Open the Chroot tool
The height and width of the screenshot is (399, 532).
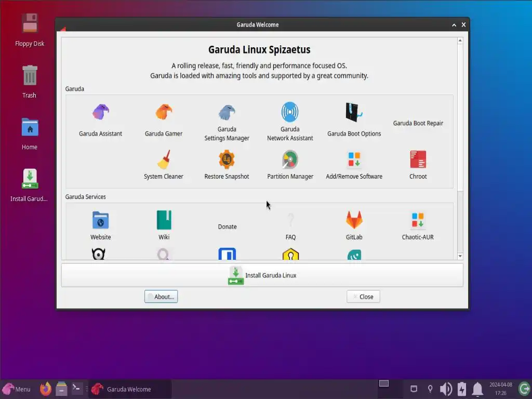(x=418, y=165)
